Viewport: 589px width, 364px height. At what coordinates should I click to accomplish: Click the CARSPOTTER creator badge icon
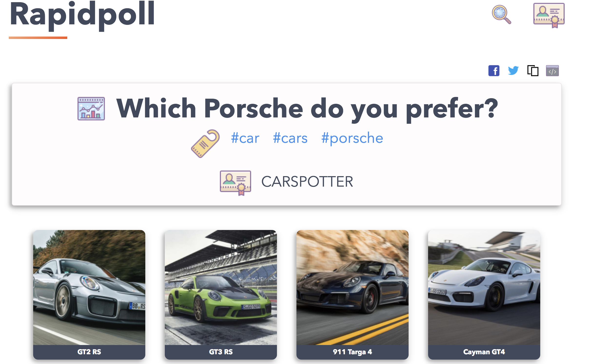(236, 182)
